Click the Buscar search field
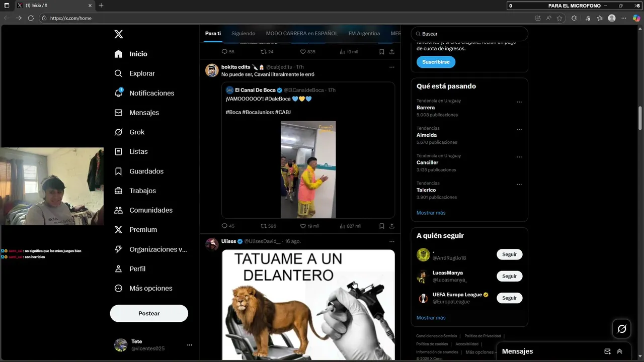Image resolution: width=644 pixels, height=362 pixels. [469, 34]
